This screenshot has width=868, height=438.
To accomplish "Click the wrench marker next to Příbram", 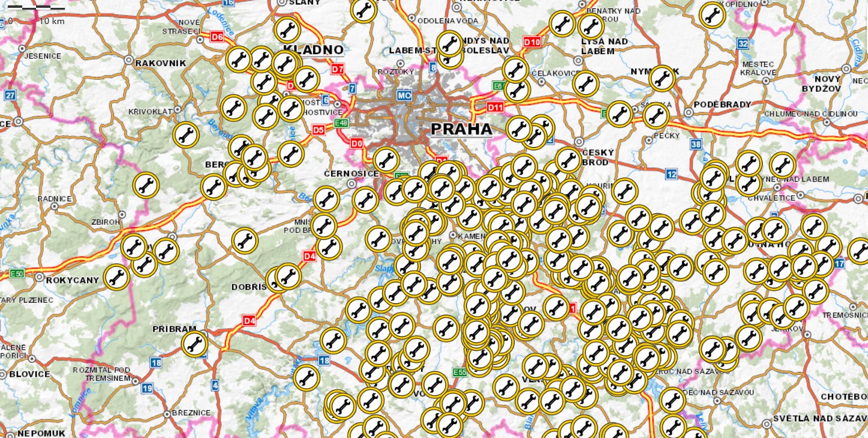I will [x=194, y=344].
